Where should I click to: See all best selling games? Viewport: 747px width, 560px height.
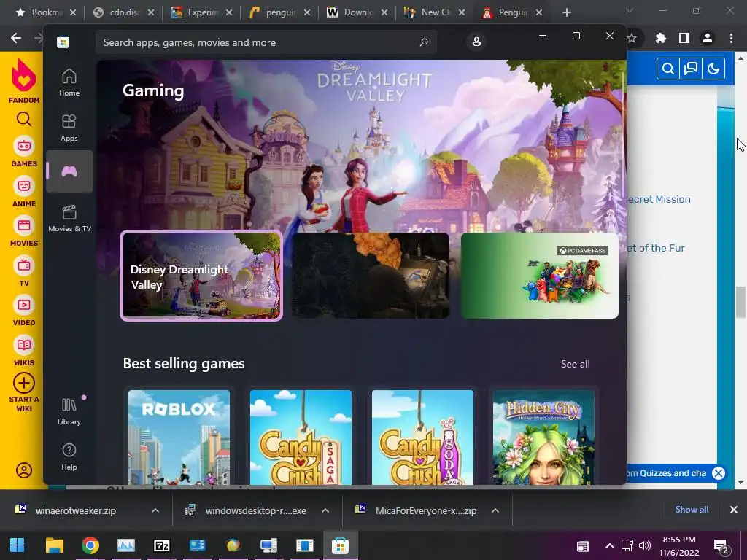[575, 364]
